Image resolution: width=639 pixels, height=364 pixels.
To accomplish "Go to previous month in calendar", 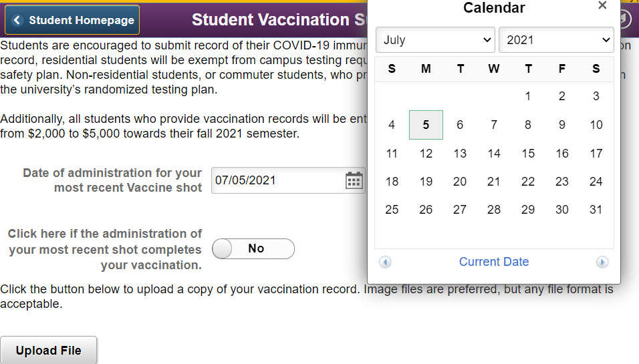I will (x=385, y=262).
